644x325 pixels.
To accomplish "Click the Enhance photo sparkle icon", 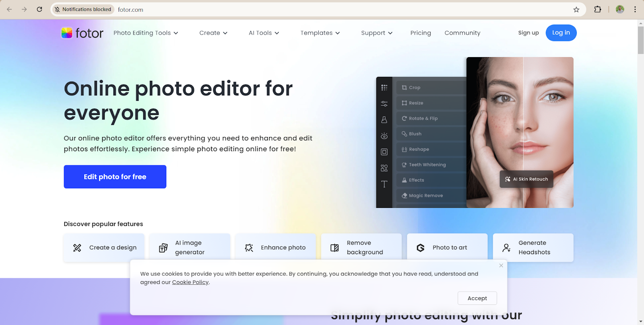I will (x=249, y=248).
